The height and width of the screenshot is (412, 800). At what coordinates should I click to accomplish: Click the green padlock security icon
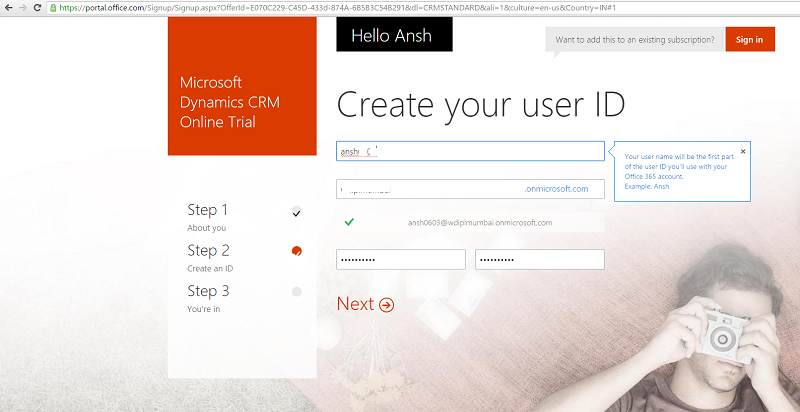pyautogui.click(x=53, y=8)
